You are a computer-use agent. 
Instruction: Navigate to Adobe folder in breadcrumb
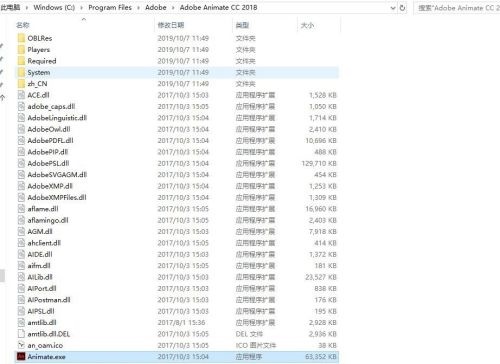click(x=156, y=7)
